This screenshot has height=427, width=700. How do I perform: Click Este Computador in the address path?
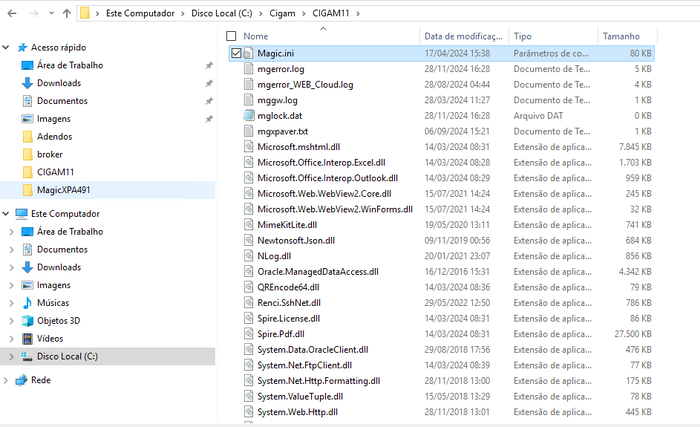pos(140,13)
